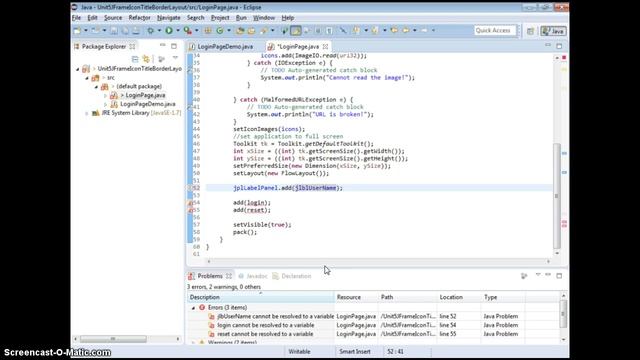This screenshot has width=640, height=360.
Task: Click the Save toolbar icon
Action: (114, 31)
